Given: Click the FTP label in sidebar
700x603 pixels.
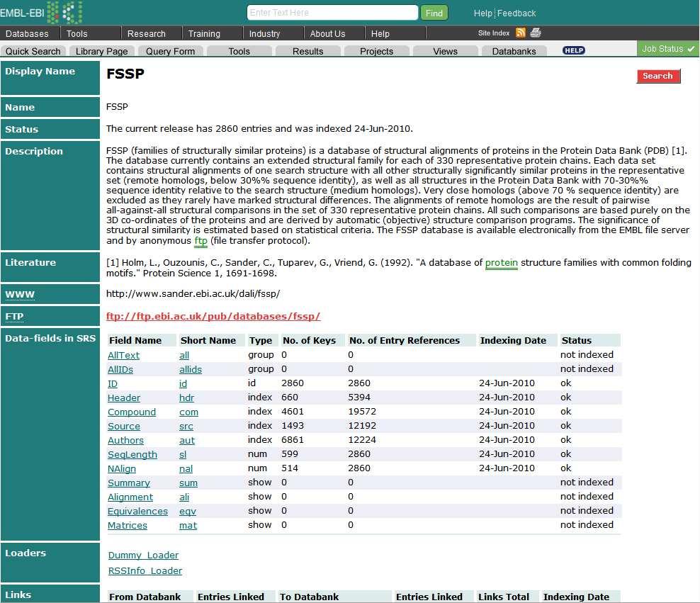Looking at the screenshot, I should (x=14, y=317).
